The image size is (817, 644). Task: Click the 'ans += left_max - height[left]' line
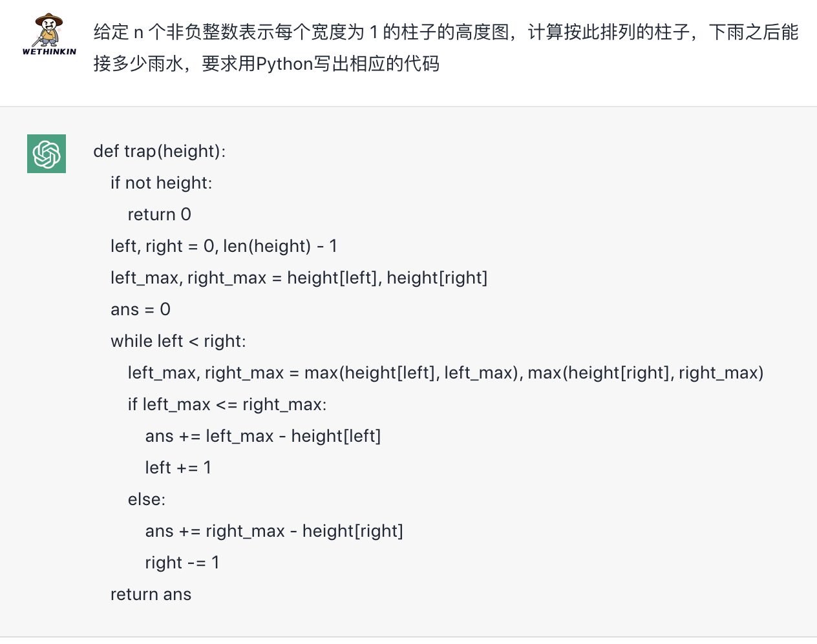click(263, 436)
